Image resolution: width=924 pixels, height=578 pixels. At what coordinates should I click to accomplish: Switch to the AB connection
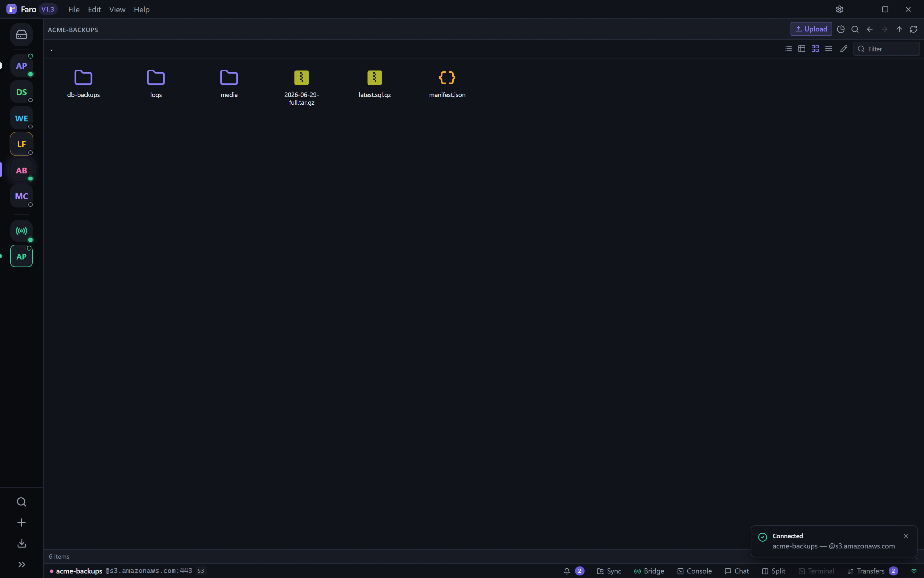[x=21, y=171]
